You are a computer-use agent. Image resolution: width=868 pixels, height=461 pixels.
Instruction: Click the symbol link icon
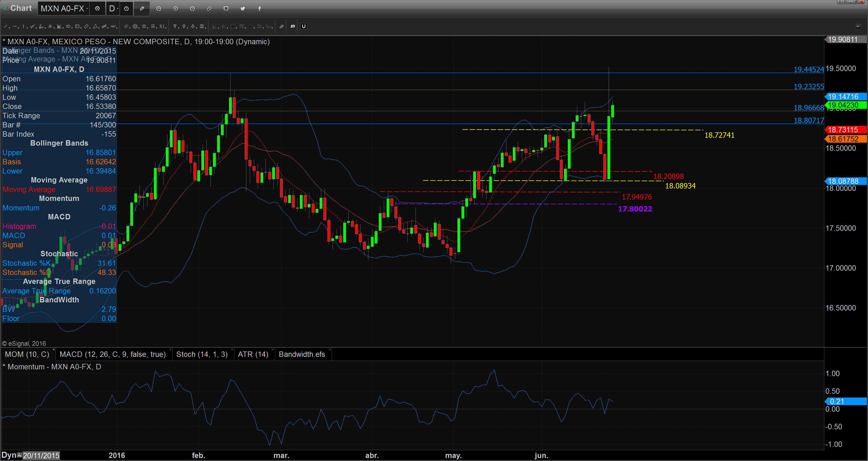209,8
